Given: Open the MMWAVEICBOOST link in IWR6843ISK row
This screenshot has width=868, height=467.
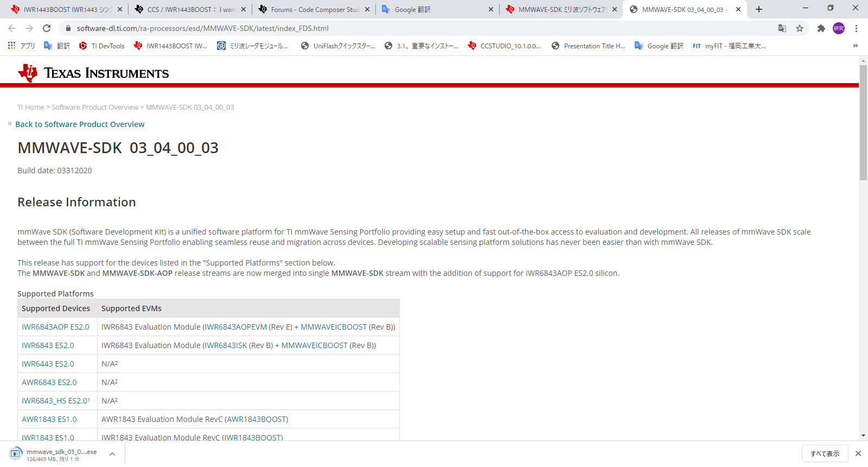Looking at the screenshot, I should pyautogui.click(x=315, y=345).
